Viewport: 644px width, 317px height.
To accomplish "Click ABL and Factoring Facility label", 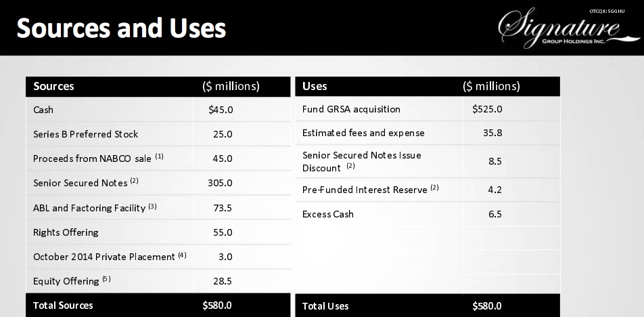I will (95, 207).
